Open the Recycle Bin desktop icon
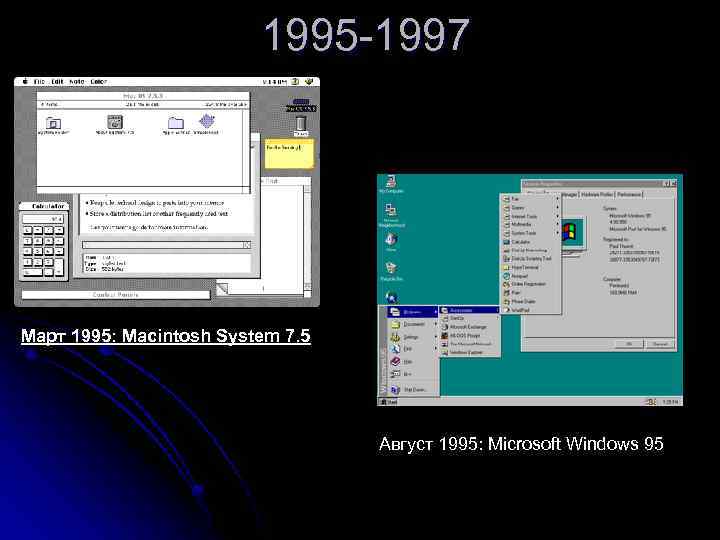720x540 pixels. 391,271
